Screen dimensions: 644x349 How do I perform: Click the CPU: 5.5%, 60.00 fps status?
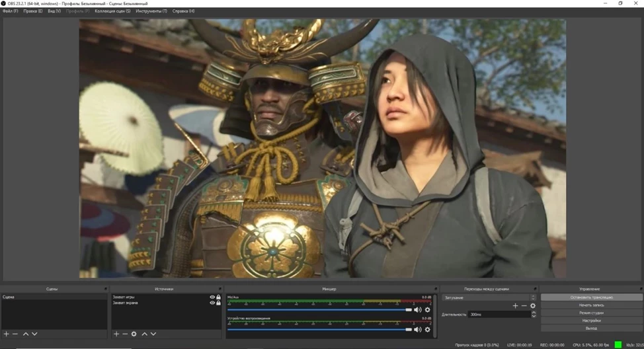[590, 345]
